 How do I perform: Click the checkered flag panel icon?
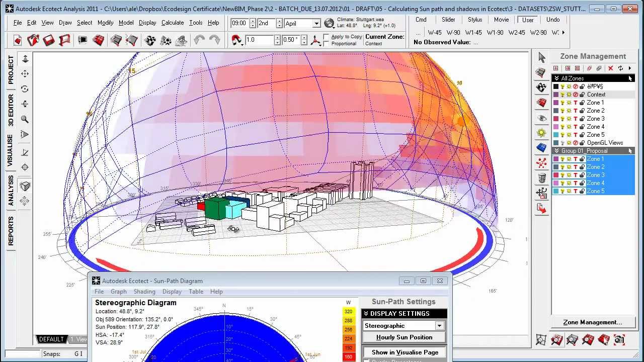point(541,87)
